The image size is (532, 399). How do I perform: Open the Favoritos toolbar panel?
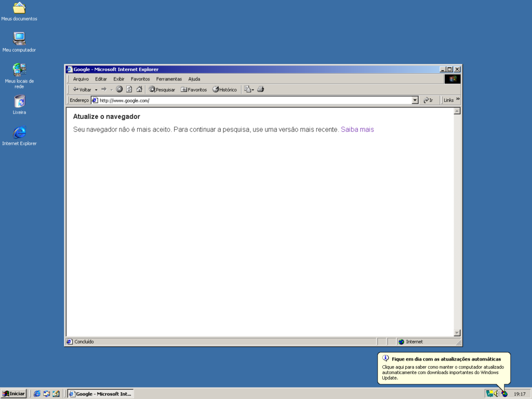194,89
